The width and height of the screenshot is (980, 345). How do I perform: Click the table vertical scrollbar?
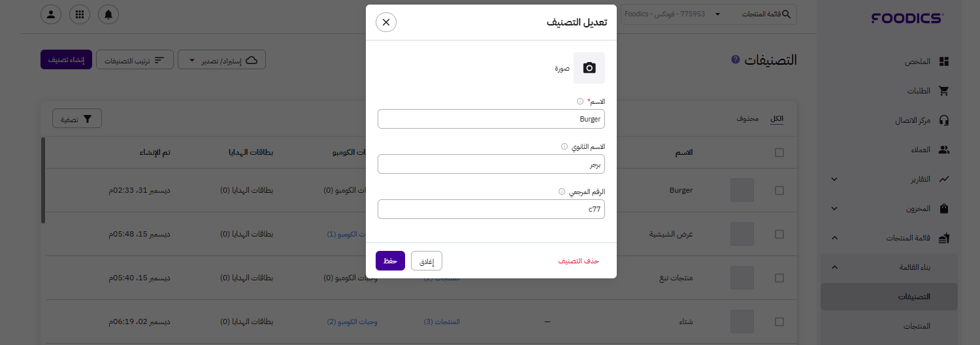43,180
